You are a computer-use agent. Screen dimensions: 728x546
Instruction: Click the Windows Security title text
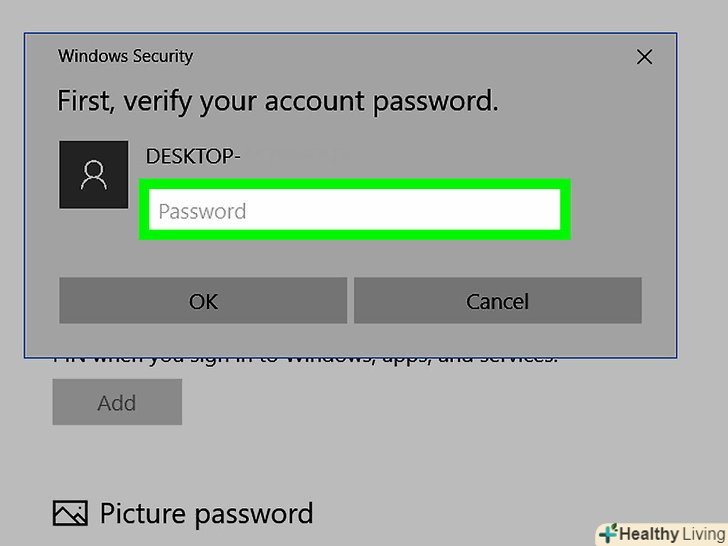(125, 56)
